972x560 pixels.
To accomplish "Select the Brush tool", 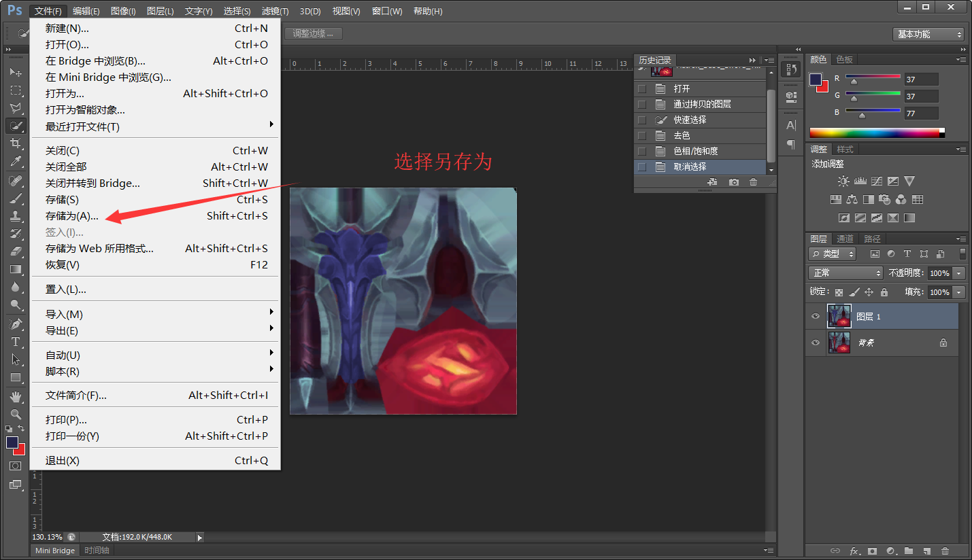I will (16, 198).
